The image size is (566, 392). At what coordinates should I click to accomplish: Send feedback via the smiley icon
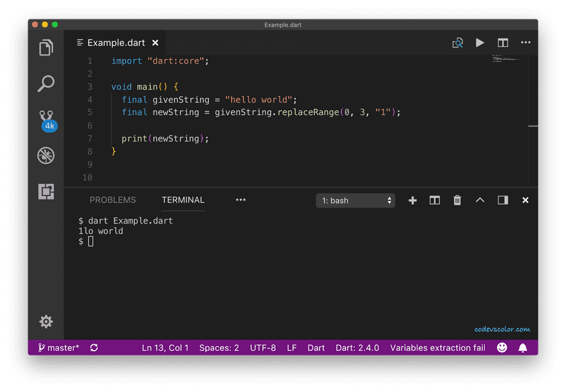click(502, 348)
